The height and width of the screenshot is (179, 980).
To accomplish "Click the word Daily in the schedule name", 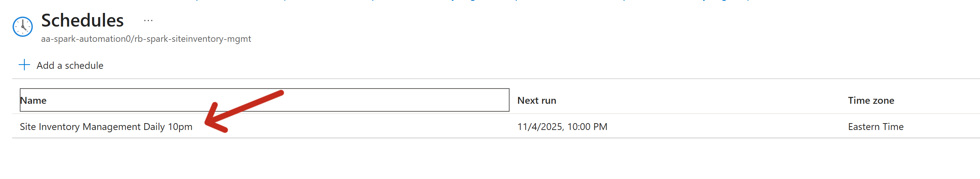I will click(x=154, y=127).
